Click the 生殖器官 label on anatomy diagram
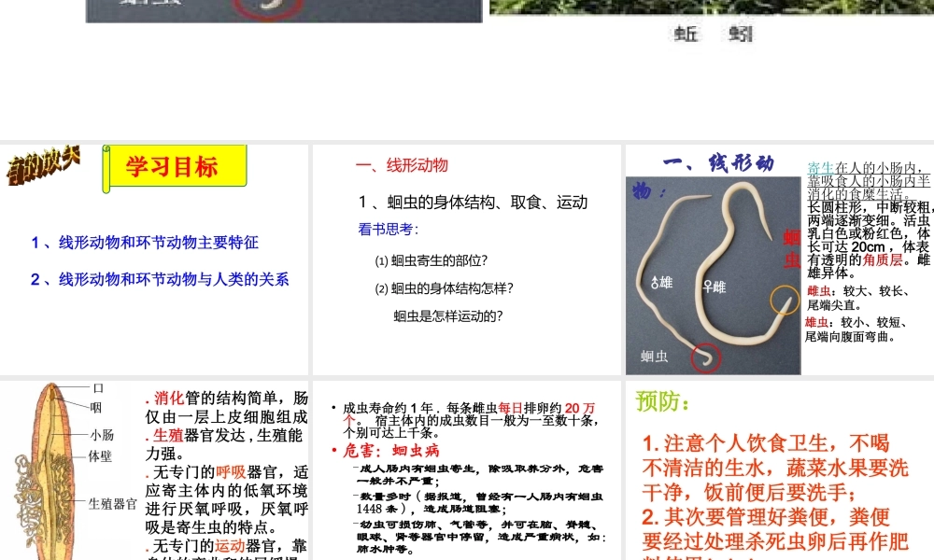The height and width of the screenshot is (560, 934). point(113,504)
